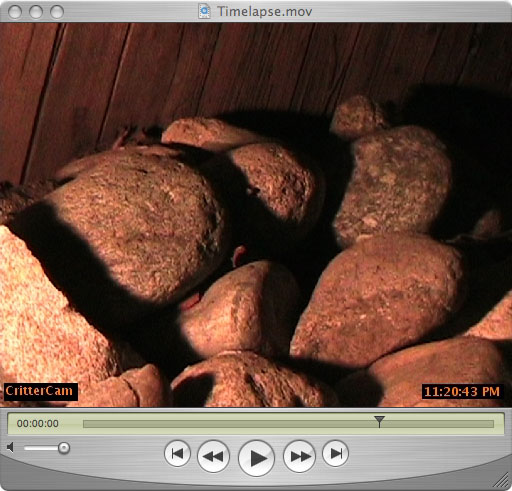Viewport: 512px width, 491px height.
Task: Click the volume slider knob
Action: 64,448
